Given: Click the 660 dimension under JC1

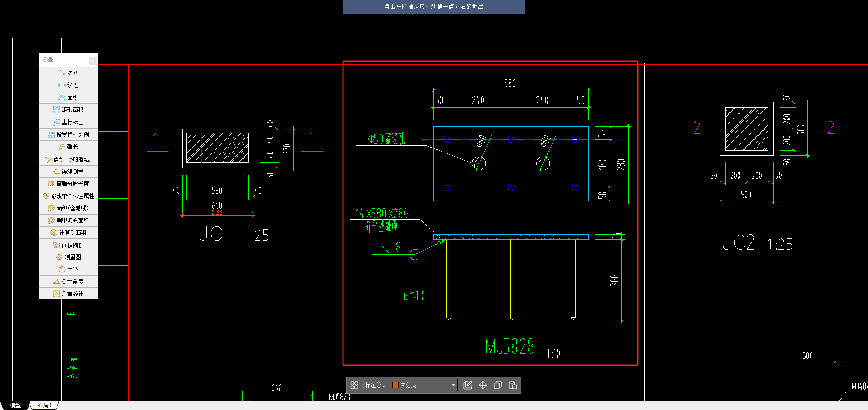Looking at the screenshot, I should [217, 205].
